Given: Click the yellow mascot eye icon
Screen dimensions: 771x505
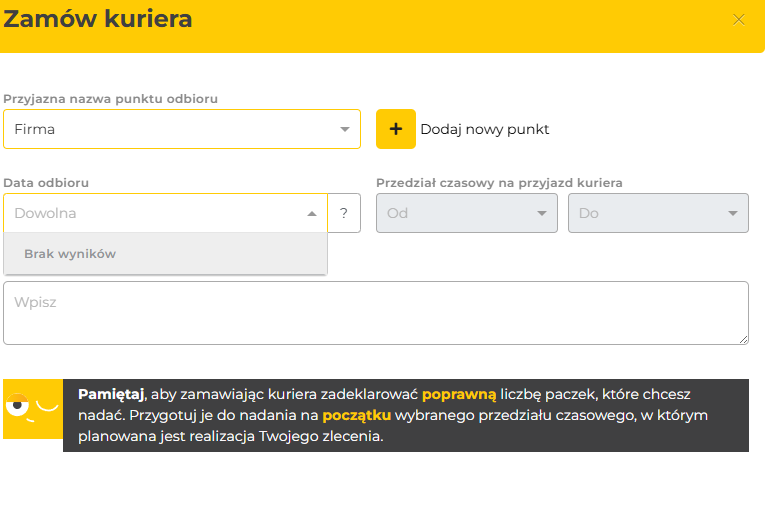Looking at the screenshot, I should 17,407.
